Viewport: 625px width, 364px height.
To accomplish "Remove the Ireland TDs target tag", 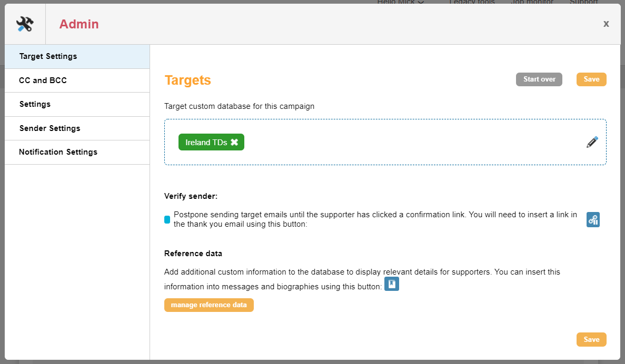I will 235,141.
